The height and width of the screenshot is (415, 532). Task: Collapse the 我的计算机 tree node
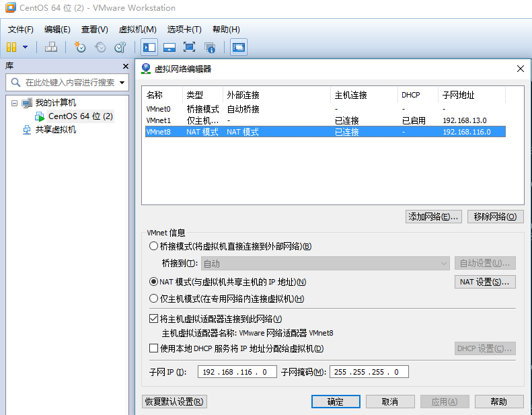[x=14, y=103]
